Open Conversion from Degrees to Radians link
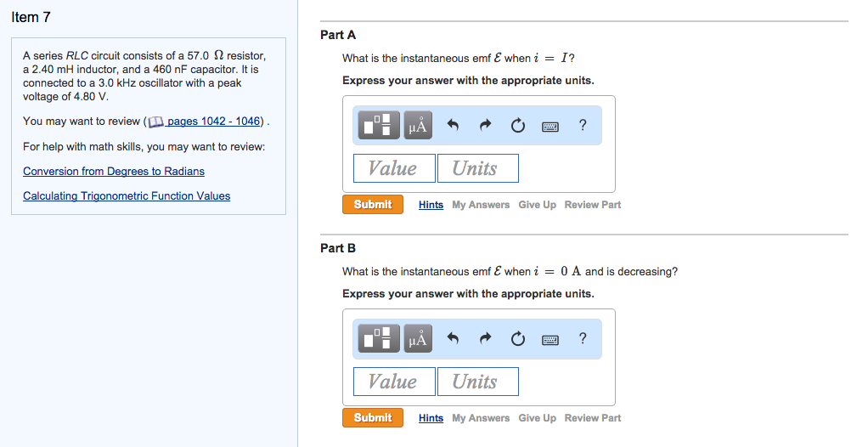The image size is (868, 447). pos(114,172)
